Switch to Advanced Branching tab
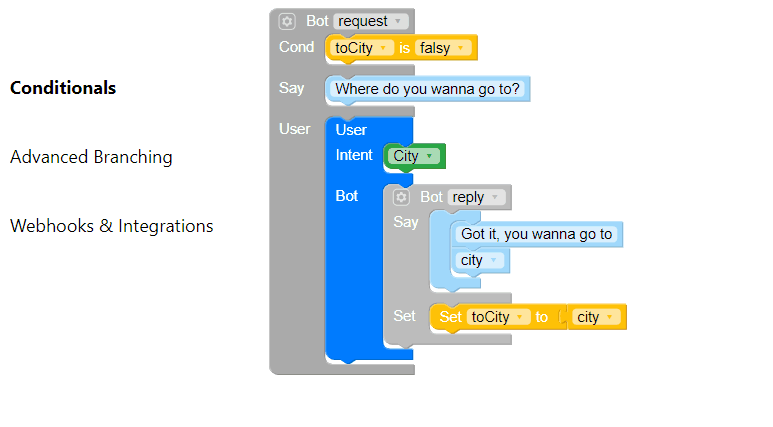Viewport: 773px width, 427px height. pyautogui.click(x=91, y=157)
